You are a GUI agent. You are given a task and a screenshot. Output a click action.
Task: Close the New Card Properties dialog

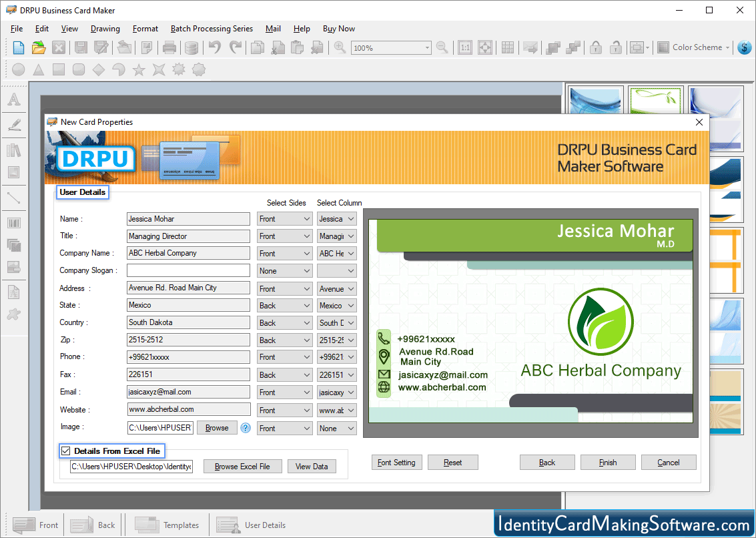[x=699, y=122]
